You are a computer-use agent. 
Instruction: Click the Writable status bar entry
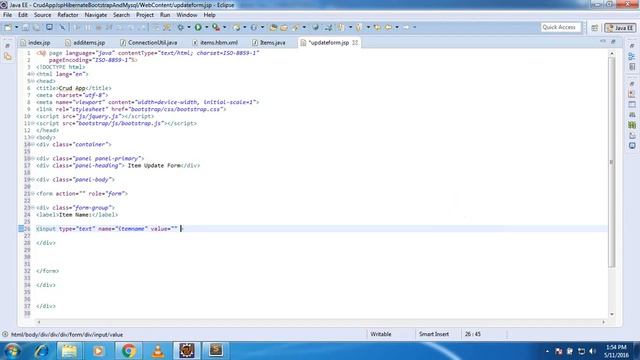click(x=380, y=334)
